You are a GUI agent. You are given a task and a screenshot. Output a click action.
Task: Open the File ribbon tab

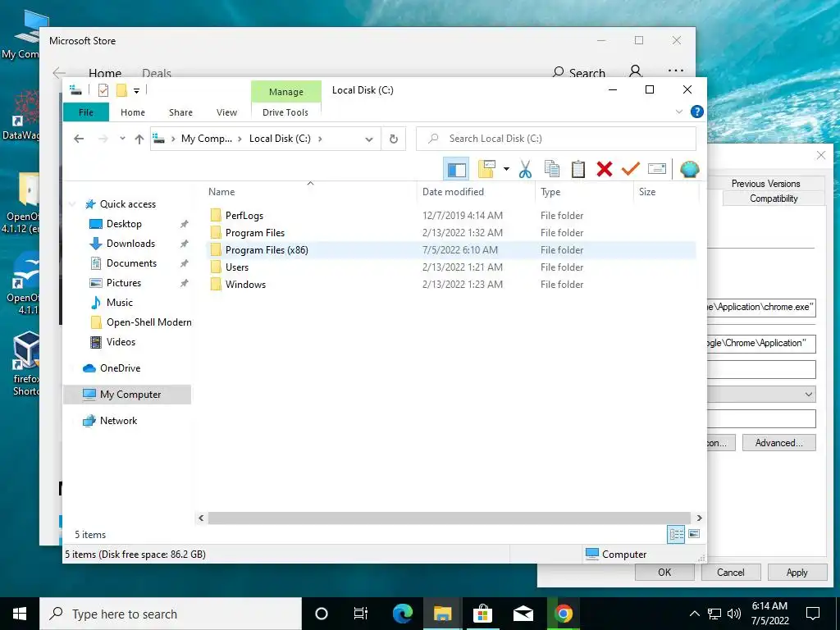(x=85, y=112)
